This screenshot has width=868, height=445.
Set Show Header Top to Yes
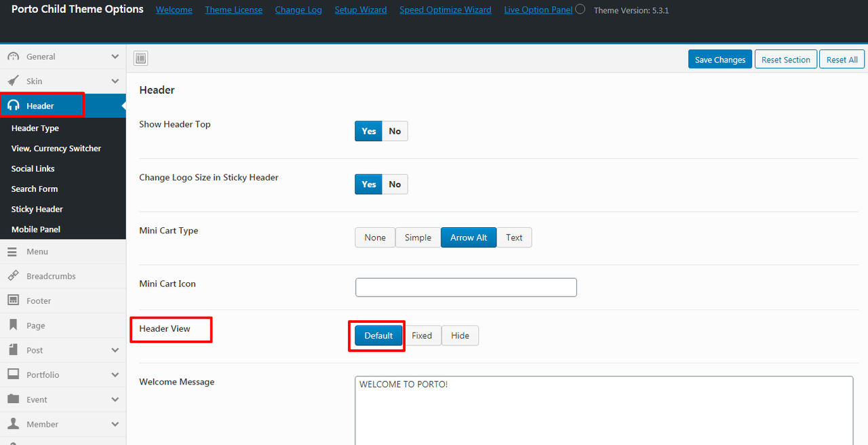369,131
